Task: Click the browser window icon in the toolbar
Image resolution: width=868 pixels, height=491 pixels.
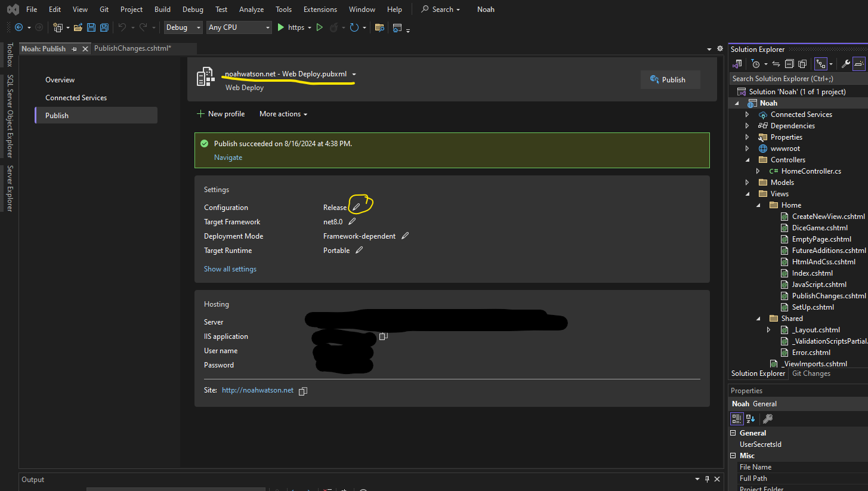Action: click(397, 27)
